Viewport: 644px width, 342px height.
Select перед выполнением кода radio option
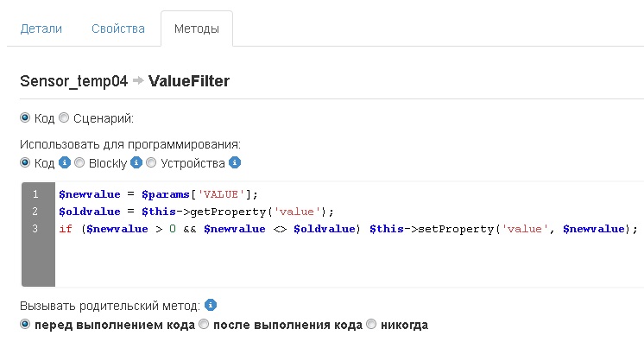[x=25, y=325]
